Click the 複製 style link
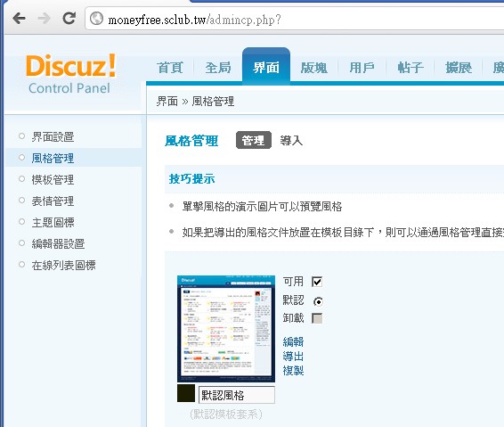The height and width of the screenshot is (427, 504). (293, 370)
